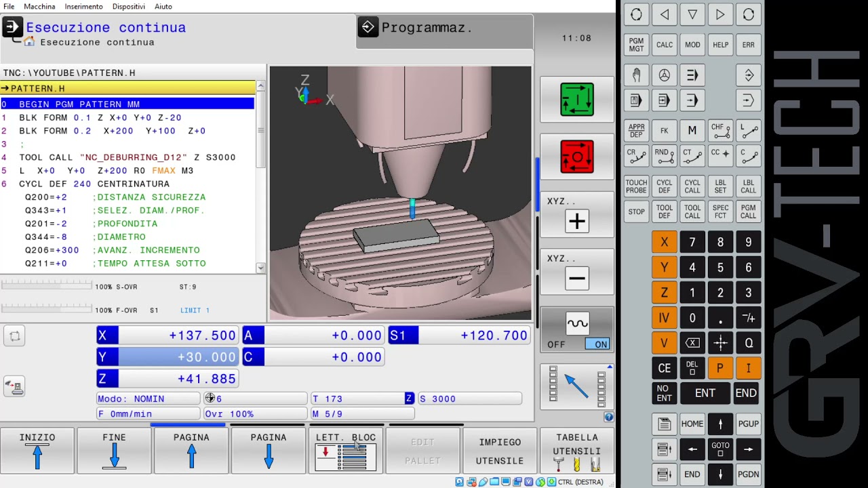Click the ENT key

point(705,393)
